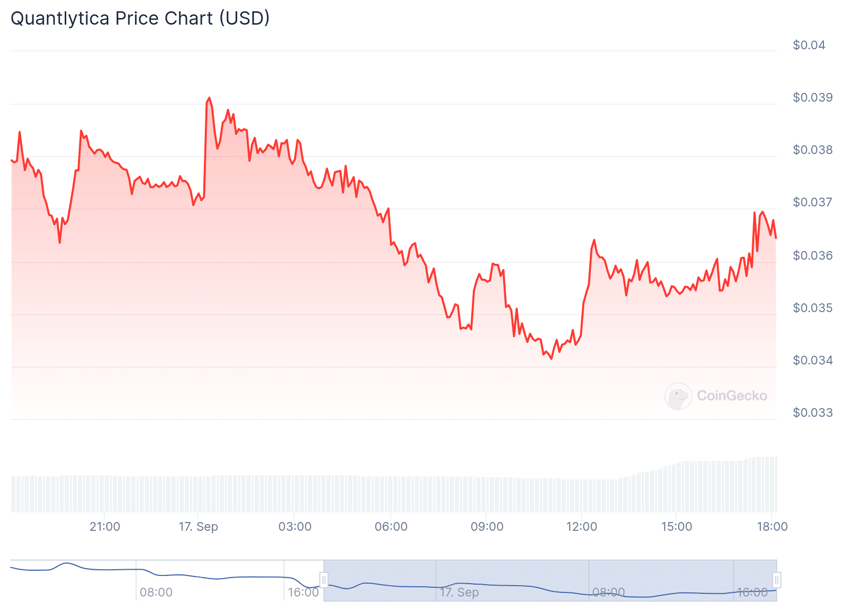Click the Quantlytica Price Chart (USD) title
This screenshot has height=616, width=844.
[x=140, y=18]
